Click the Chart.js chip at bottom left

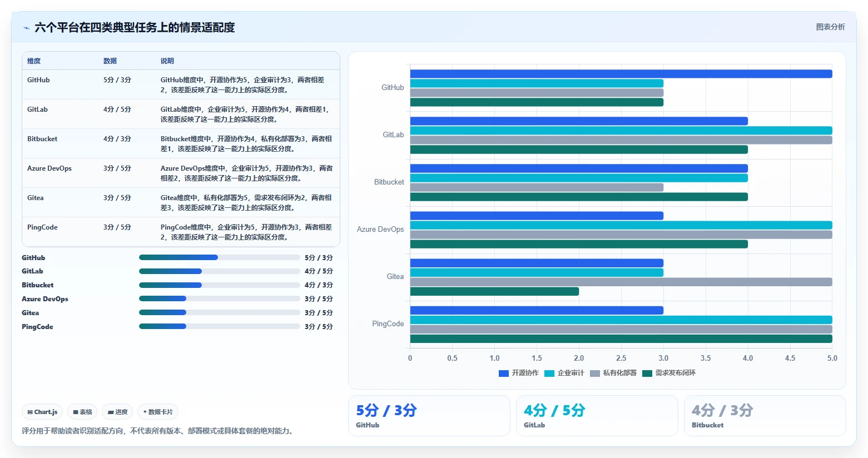[42, 412]
